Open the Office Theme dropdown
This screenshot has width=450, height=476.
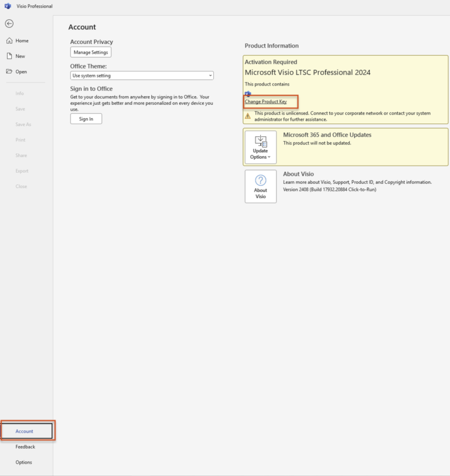(x=142, y=76)
